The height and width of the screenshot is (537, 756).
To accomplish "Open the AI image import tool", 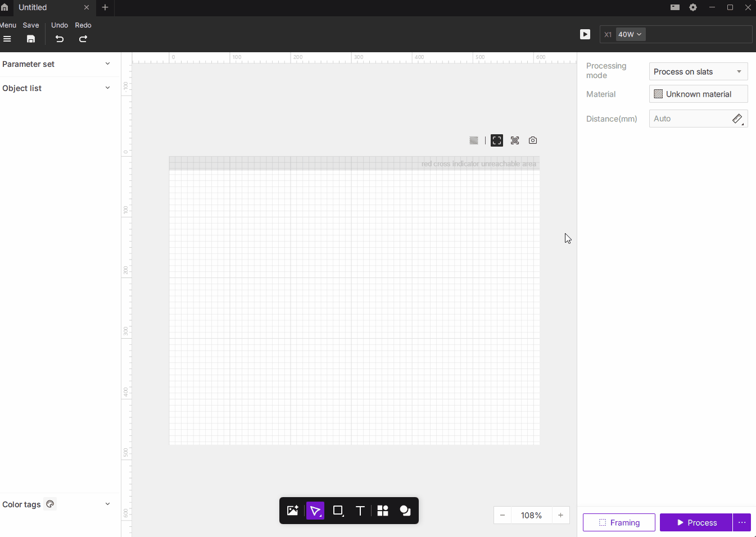I will 292,511.
